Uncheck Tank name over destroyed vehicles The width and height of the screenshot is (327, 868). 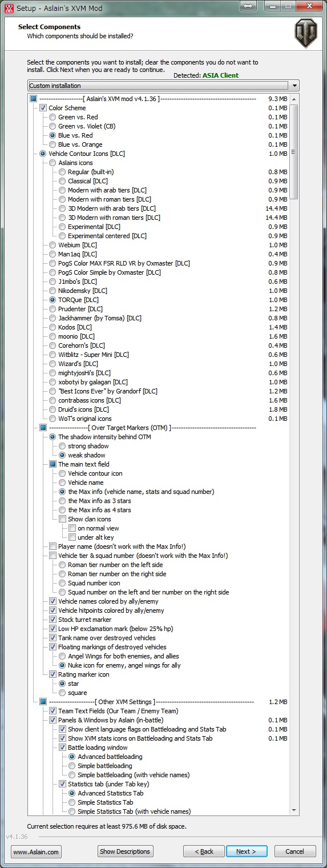[53, 638]
